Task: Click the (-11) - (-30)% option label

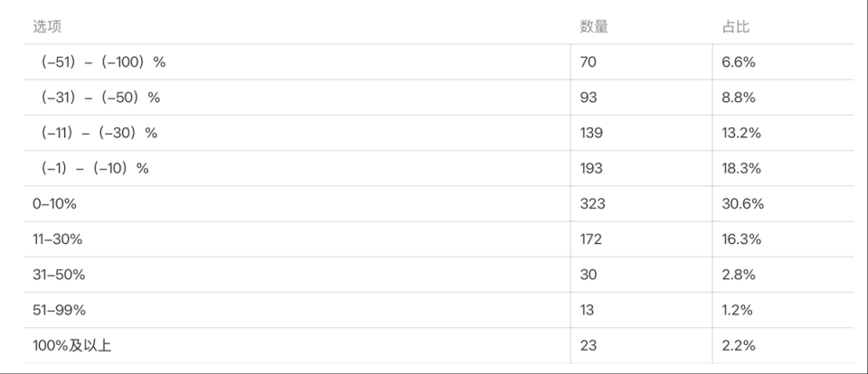Action: tap(99, 133)
